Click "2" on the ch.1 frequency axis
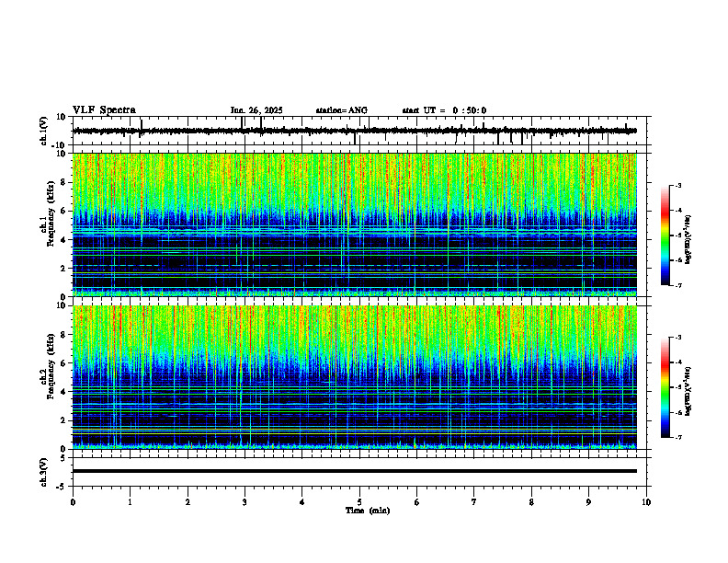 click(64, 268)
